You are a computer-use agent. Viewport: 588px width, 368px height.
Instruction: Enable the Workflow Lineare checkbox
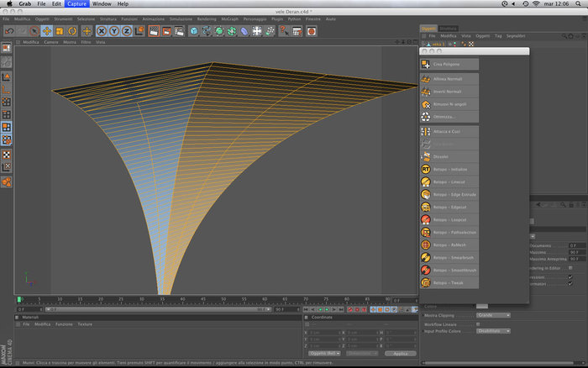(x=478, y=324)
